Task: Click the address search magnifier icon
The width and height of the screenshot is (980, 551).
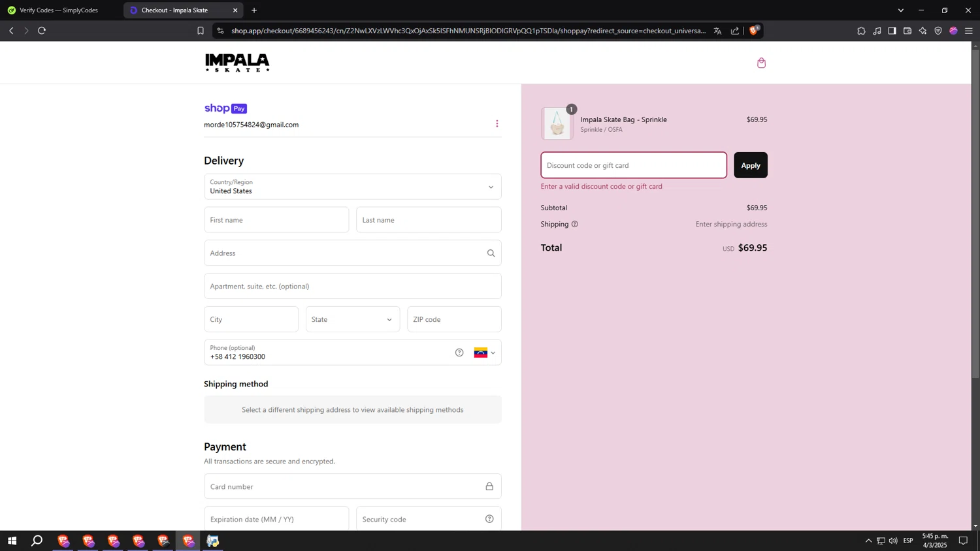Action: point(491,253)
